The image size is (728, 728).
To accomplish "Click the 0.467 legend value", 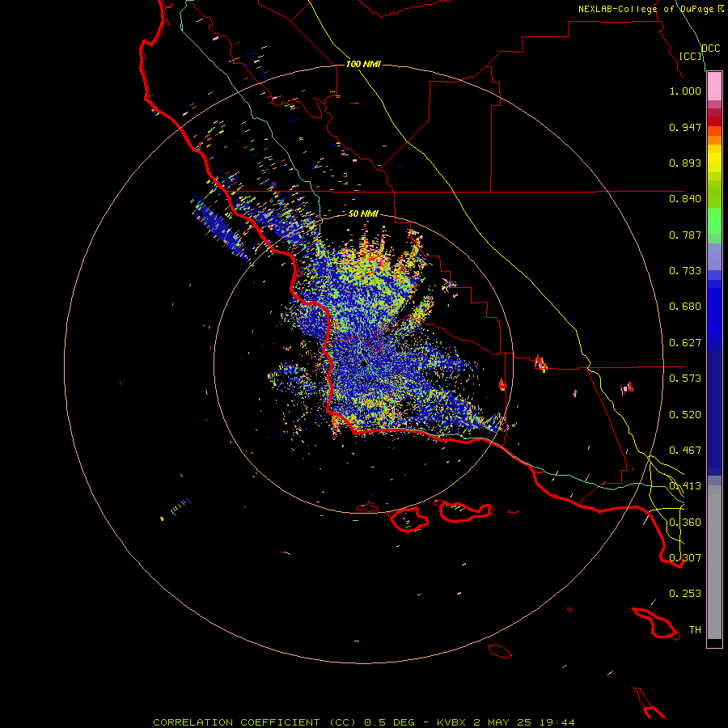I will click(x=685, y=451).
